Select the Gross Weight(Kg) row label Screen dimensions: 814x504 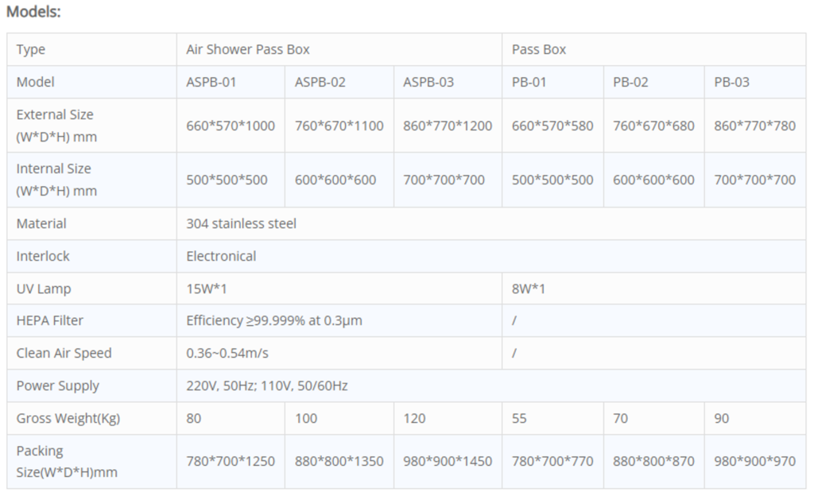[68, 418]
